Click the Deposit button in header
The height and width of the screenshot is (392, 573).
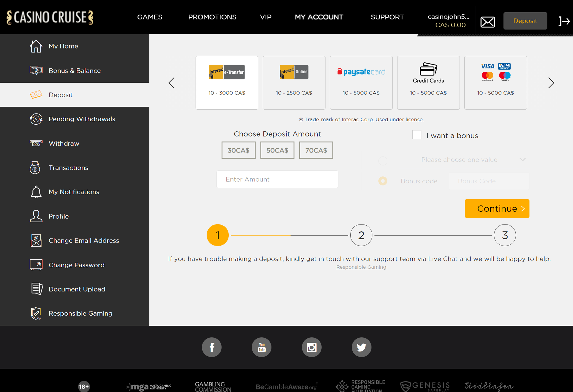point(525,21)
